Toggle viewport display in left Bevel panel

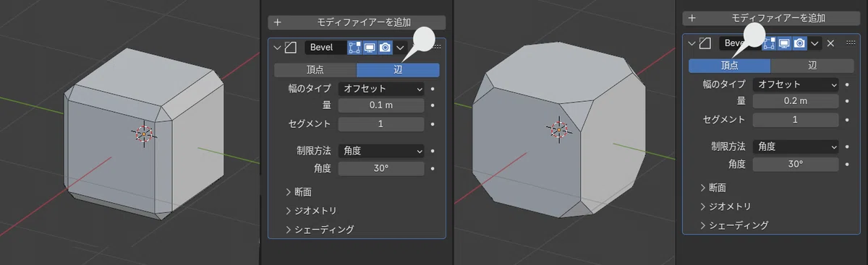(x=370, y=48)
